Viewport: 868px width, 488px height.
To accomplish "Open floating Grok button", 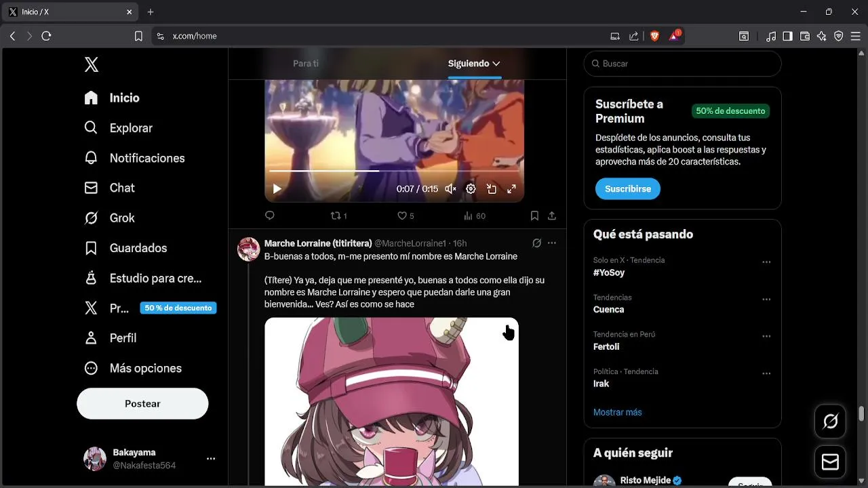I will tap(830, 422).
